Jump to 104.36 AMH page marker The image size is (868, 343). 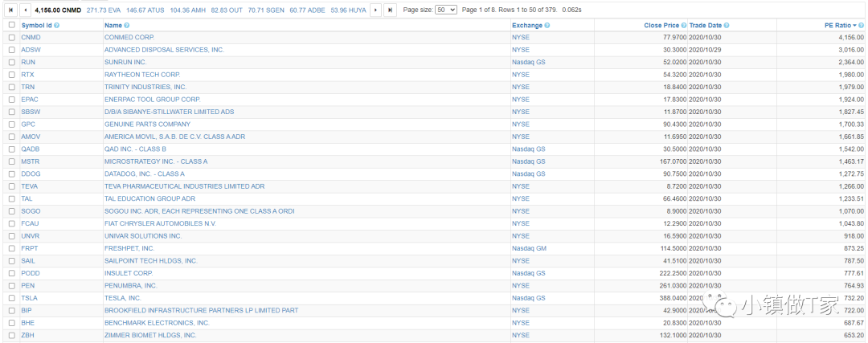(187, 10)
